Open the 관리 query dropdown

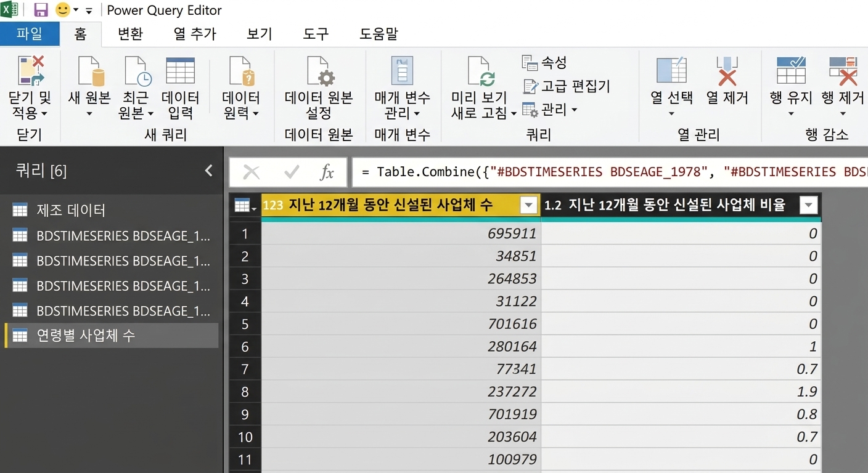pos(550,110)
